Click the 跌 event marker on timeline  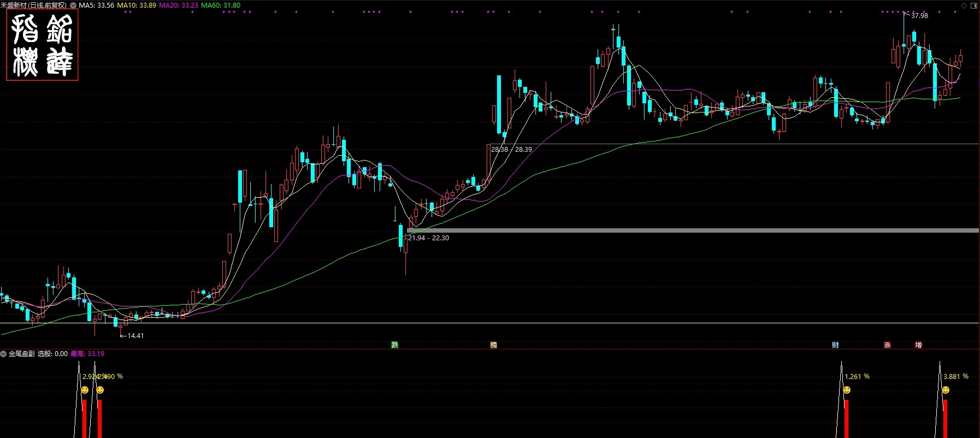tap(395, 345)
